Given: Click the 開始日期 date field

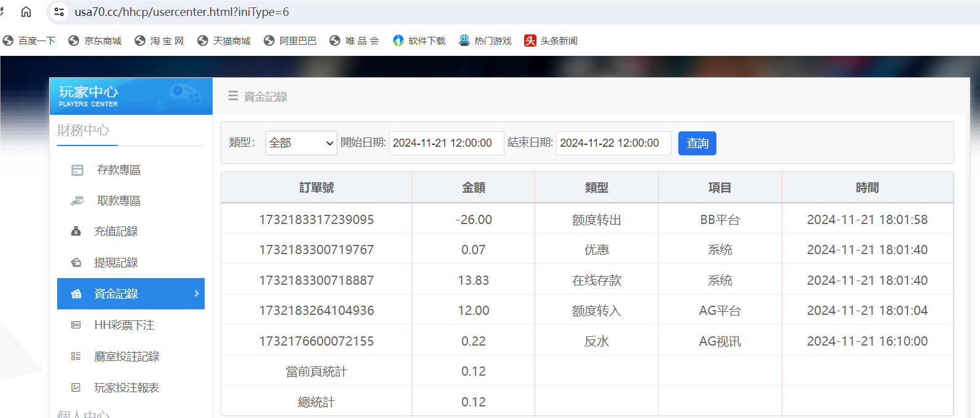Looking at the screenshot, I should [446, 143].
